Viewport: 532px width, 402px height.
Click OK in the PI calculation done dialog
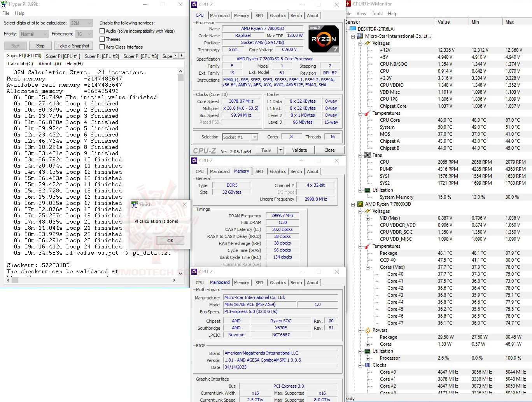(170, 241)
